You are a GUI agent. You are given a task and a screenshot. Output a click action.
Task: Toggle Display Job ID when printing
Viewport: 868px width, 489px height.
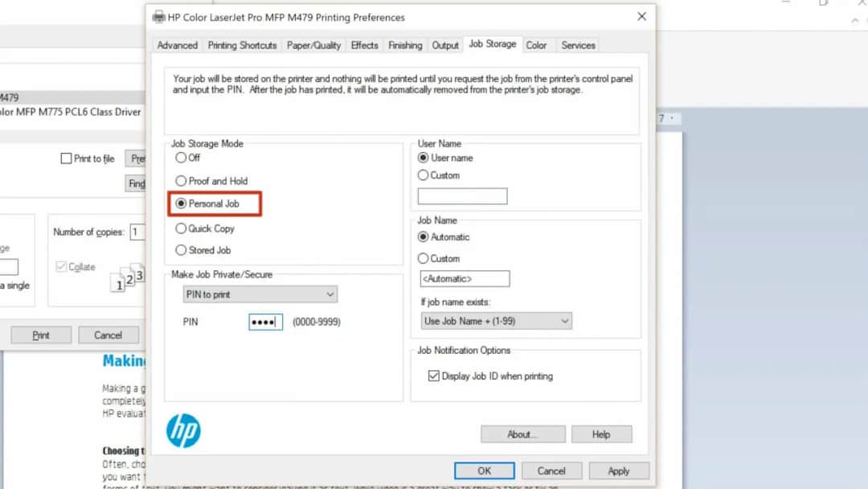[434, 376]
